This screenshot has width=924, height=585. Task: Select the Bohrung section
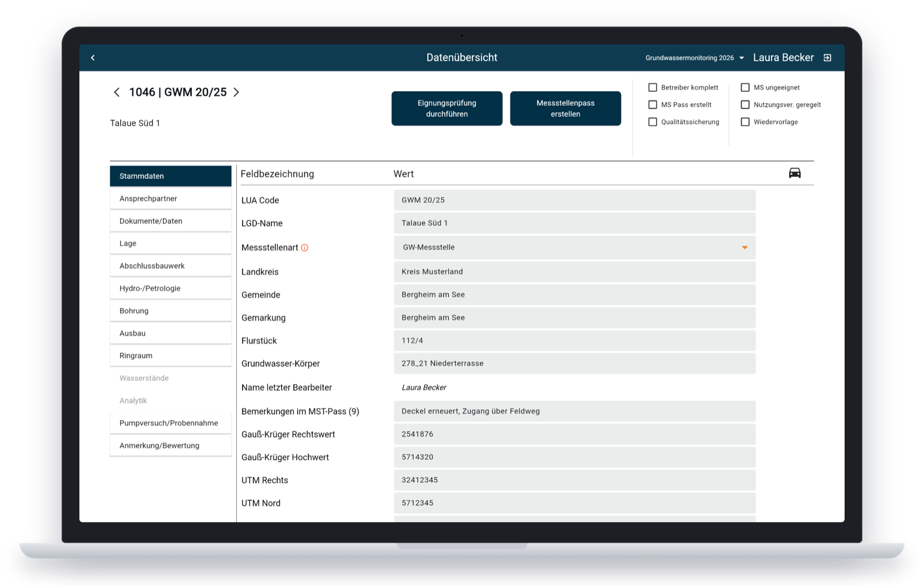coord(170,311)
